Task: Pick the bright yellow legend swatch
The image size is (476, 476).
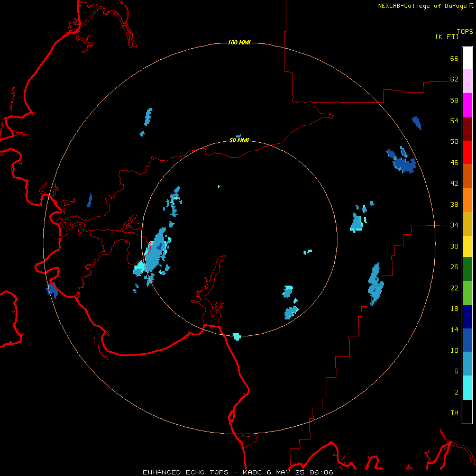Action: click(467, 246)
